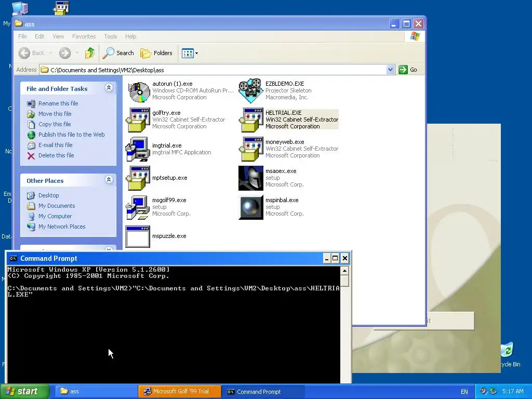Select the mspuzzle.exe window icon

pos(138,236)
